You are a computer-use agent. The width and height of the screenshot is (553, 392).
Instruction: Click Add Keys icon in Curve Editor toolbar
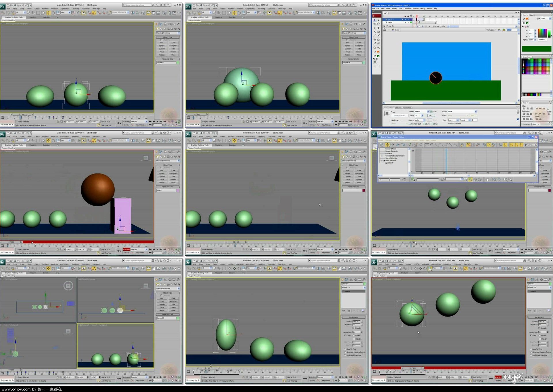tap(410, 145)
